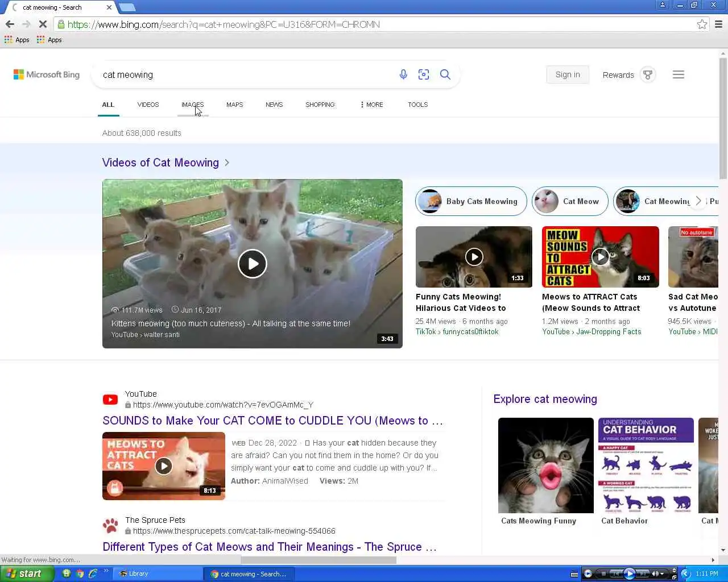Select the ALL results tab
The height and width of the screenshot is (582, 728).
[108, 105]
